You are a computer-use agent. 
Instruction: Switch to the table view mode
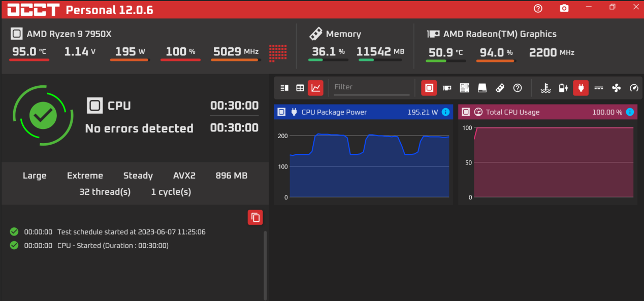pos(300,88)
